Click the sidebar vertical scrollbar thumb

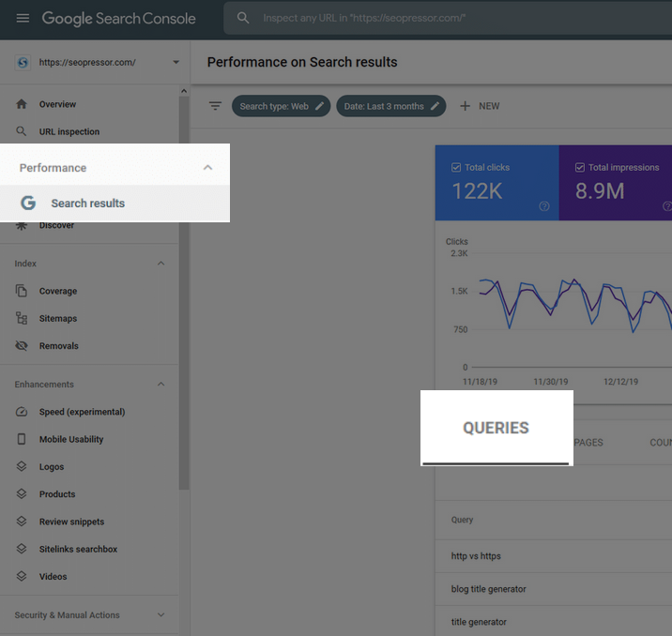(x=184, y=293)
